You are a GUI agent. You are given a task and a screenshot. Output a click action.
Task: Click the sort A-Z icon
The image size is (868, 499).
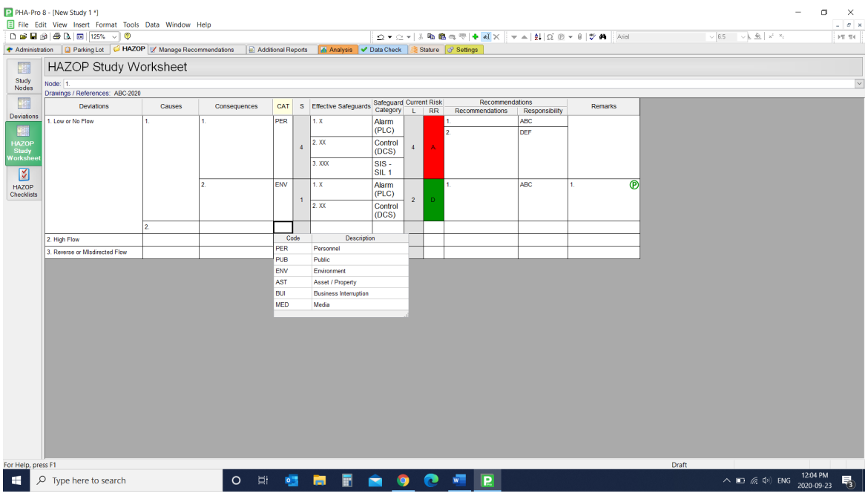click(538, 36)
